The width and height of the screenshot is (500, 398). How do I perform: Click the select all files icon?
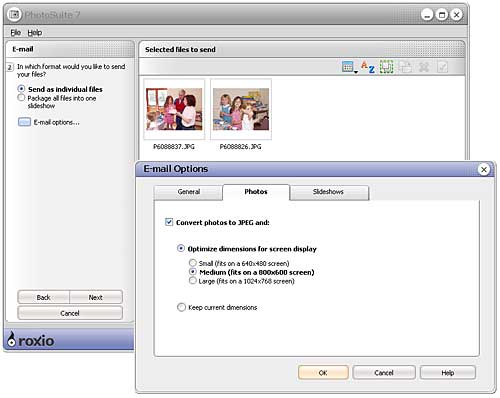tap(387, 67)
